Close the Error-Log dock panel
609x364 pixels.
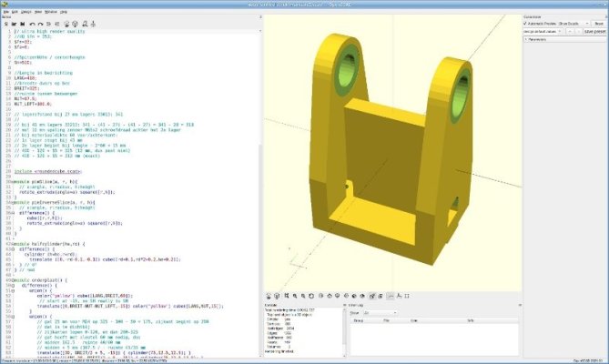520,306
